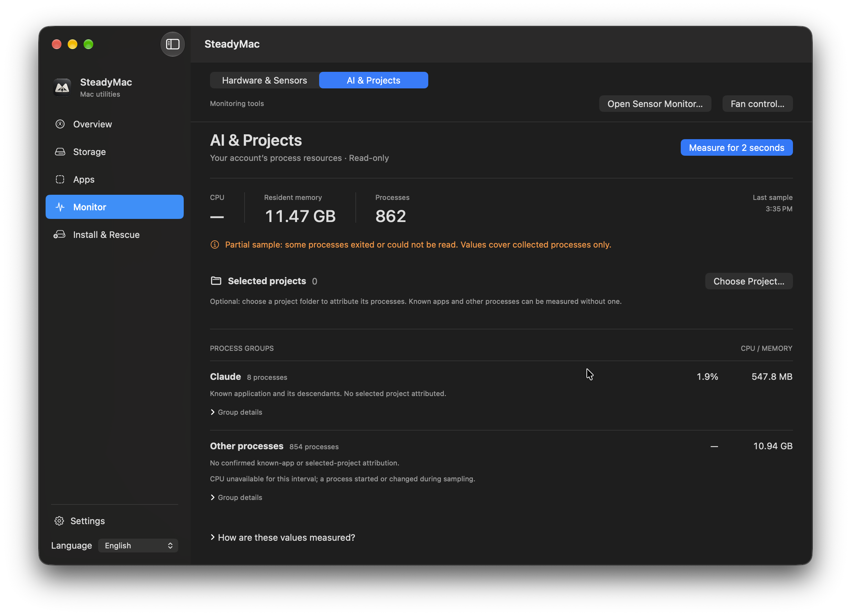The height and width of the screenshot is (616, 851).
Task: Expand Group details under Other processes
Action: [x=236, y=498]
